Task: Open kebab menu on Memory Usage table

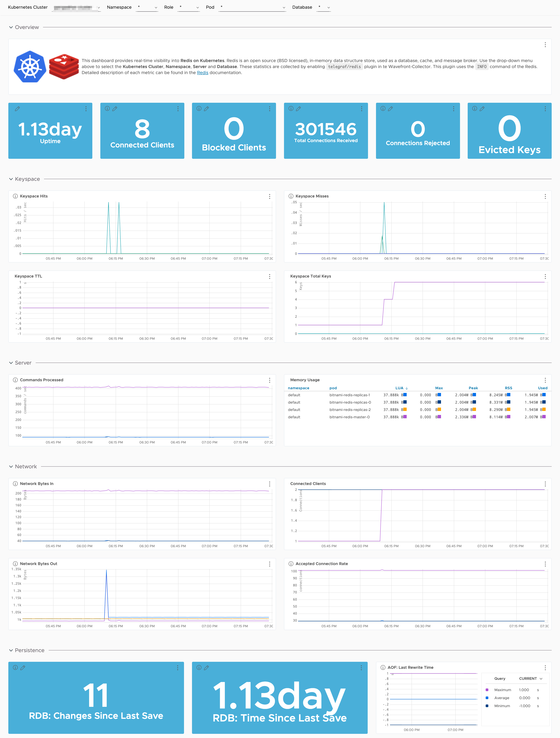Action: coord(545,380)
